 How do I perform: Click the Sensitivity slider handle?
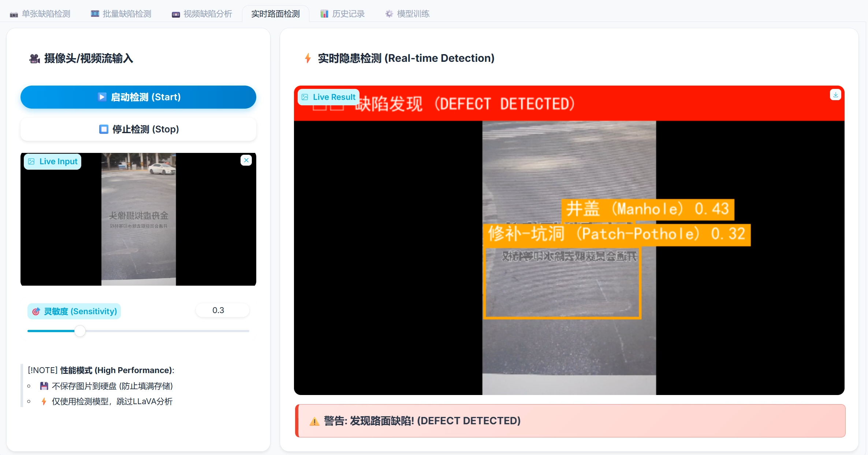point(80,331)
